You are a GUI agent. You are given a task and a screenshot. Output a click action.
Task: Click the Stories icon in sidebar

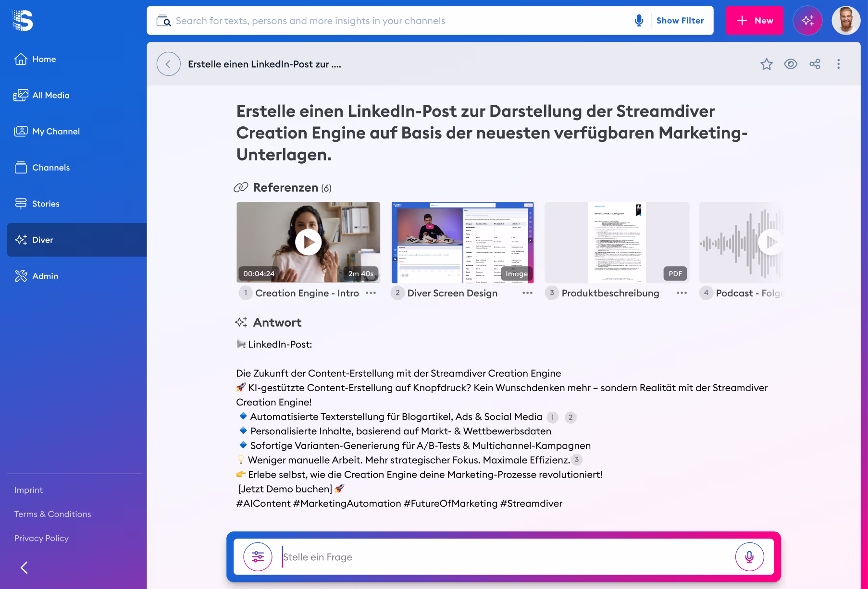point(21,204)
